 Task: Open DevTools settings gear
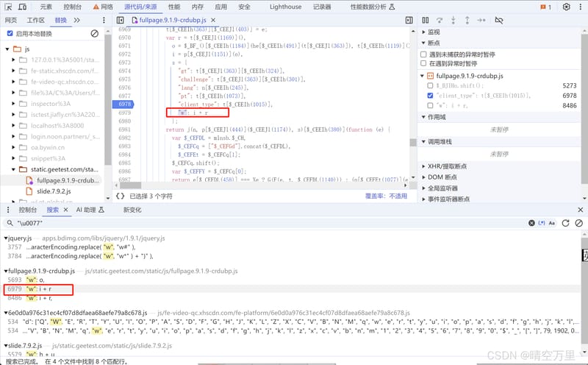pyautogui.click(x=566, y=7)
